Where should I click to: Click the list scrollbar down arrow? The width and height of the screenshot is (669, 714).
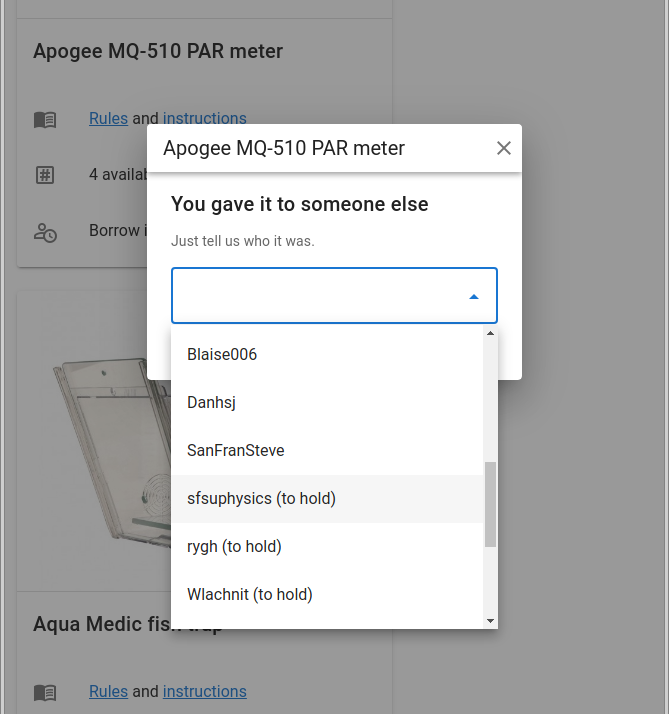(x=490, y=621)
